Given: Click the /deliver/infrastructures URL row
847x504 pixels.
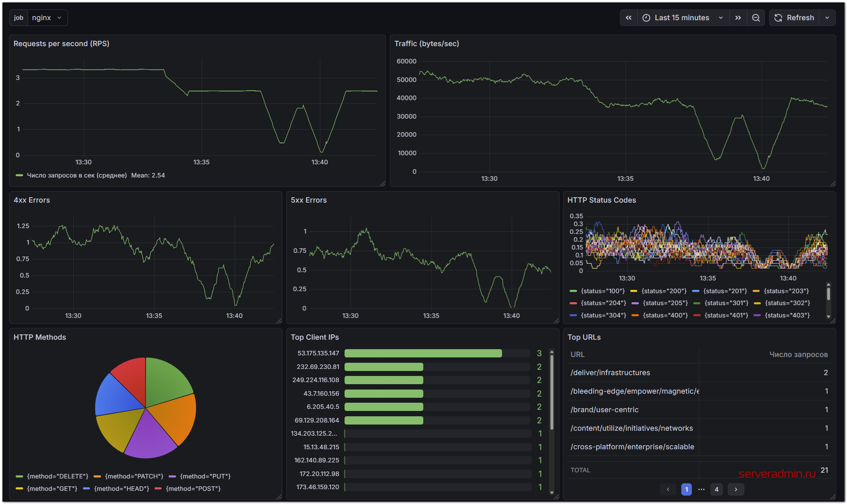Looking at the screenshot, I should [610, 373].
